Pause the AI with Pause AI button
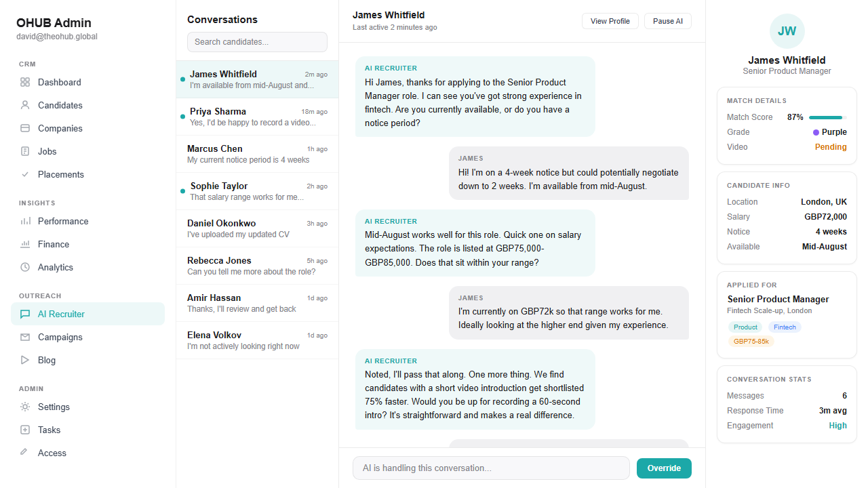This screenshot has height=488, width=868. (668, 21)
